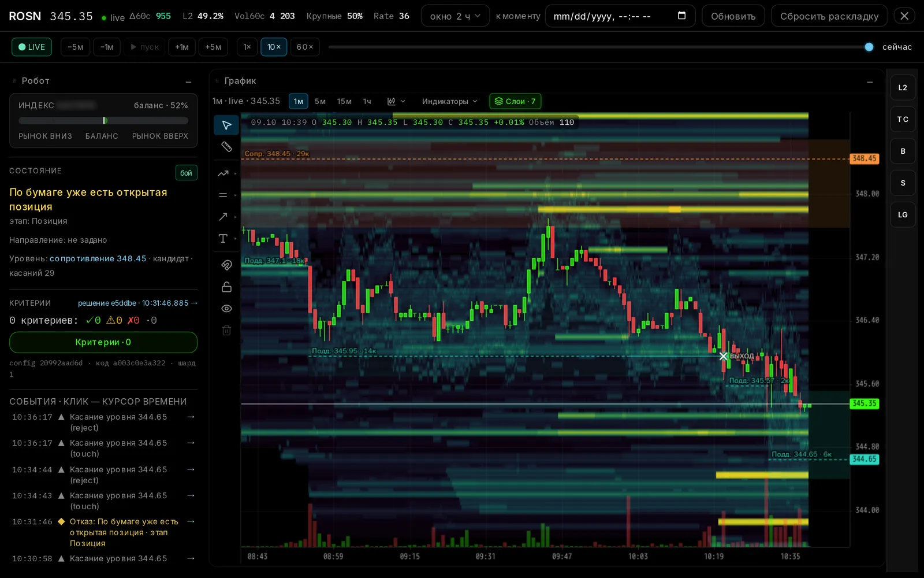Click the unlock drawings padlock icon
The width and height of the screenshot is (924, 578).
(x=226, y=287)
